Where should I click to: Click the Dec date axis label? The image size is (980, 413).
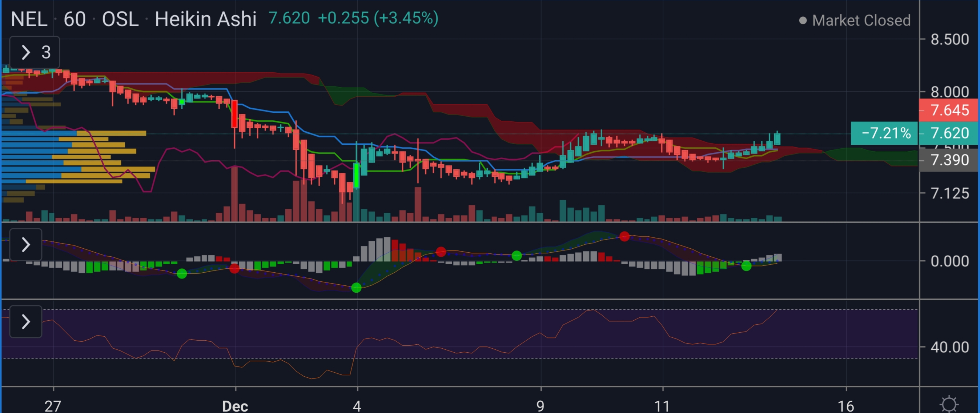point(235,406)
